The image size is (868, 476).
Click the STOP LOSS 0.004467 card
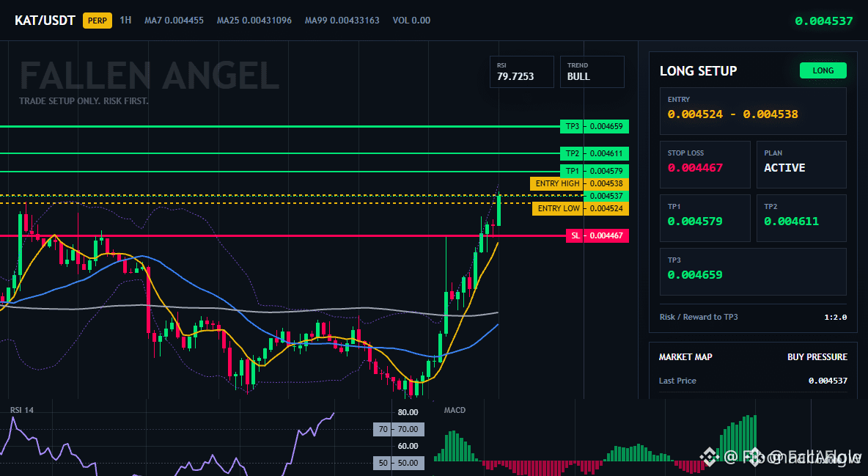click(x=705, y=164)
